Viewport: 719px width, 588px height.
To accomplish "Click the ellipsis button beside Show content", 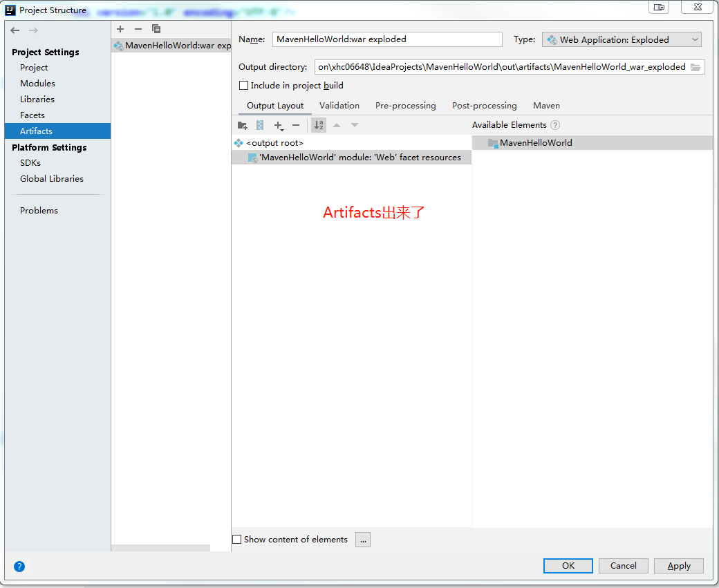I will pyautogui.click(x=363, y=540).
